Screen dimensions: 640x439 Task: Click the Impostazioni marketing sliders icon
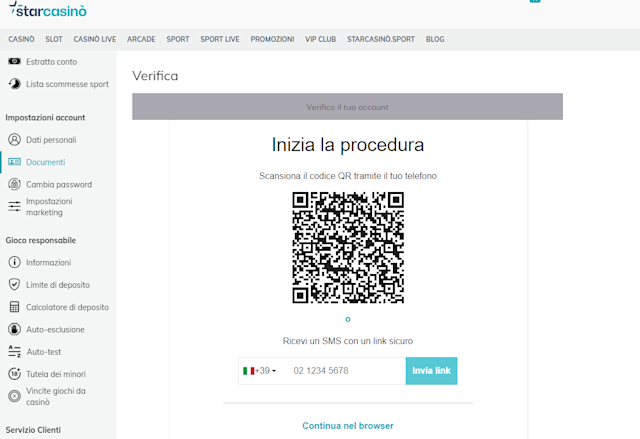click(x=14, y=206)
